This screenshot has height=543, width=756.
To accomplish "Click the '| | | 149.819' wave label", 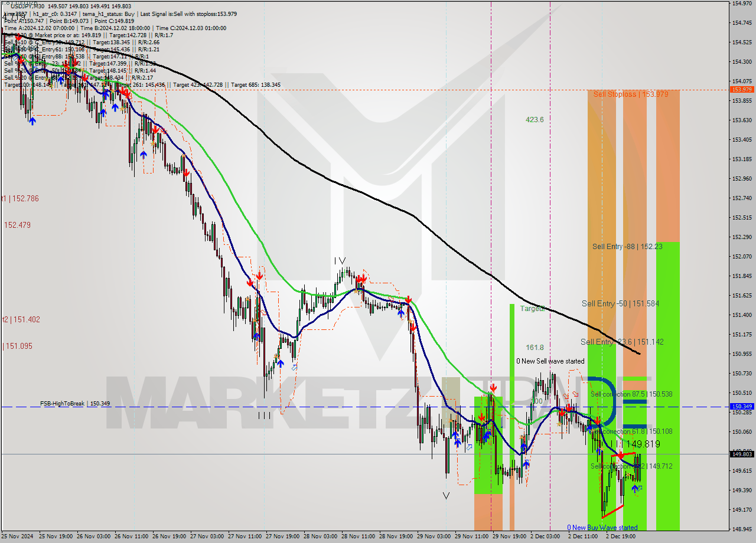I will click(x=634, y=444).
